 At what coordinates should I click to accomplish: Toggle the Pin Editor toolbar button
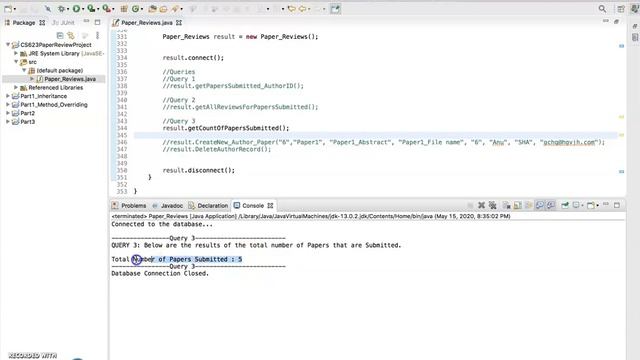point(335,9)
